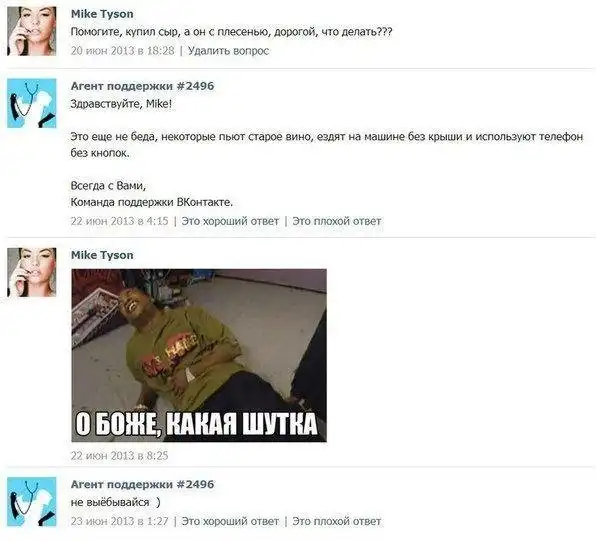Mark the 1:27 reply as Это плохой ответ
596x541 pixels.
[336, 521]
